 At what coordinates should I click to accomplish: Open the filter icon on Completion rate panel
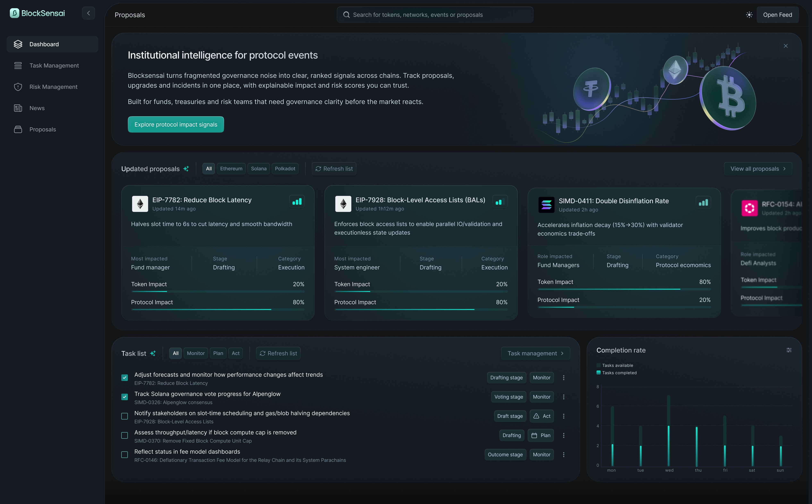point(789,350)
